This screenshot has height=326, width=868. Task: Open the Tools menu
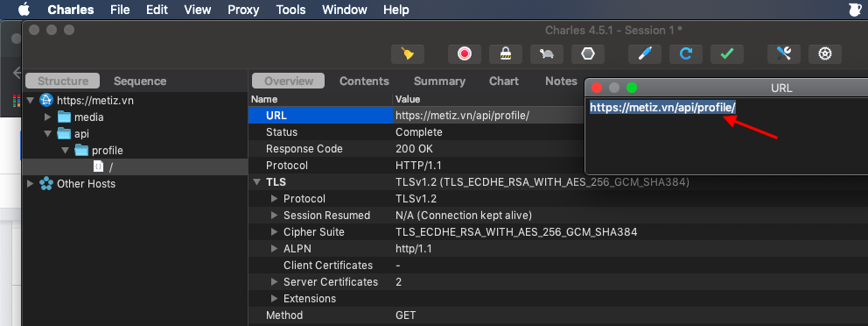(x=291, y=10)
